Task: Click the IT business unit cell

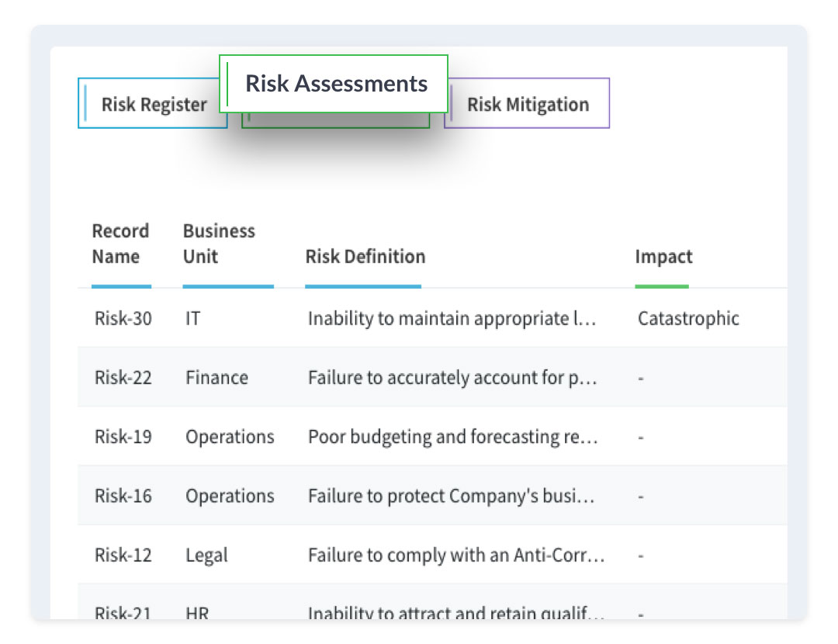Action: point(192,319)
